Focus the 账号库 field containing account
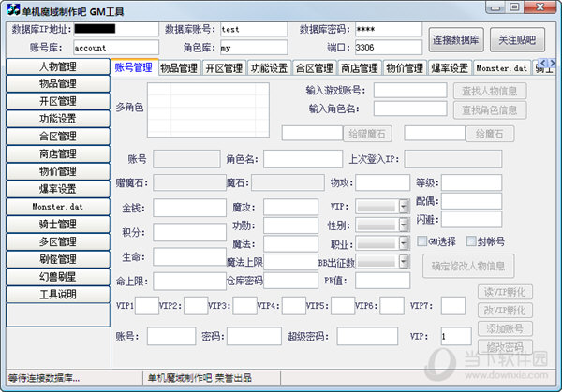Viewport: 562px width, 392px height. [116, 48]
